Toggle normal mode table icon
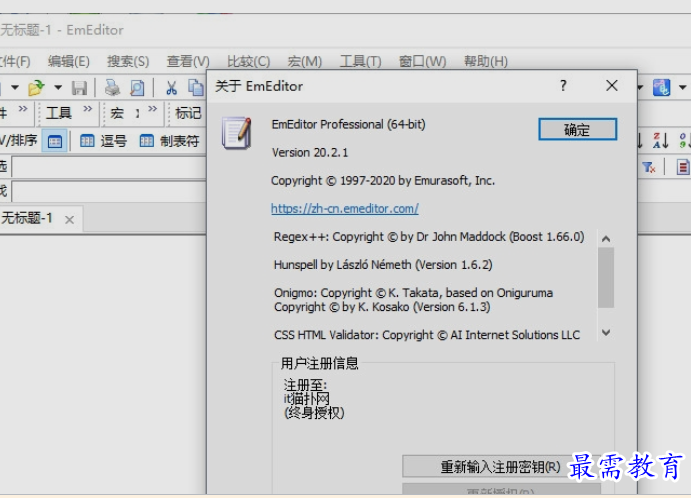Viewport: 691px width, 498px height. 55,141
